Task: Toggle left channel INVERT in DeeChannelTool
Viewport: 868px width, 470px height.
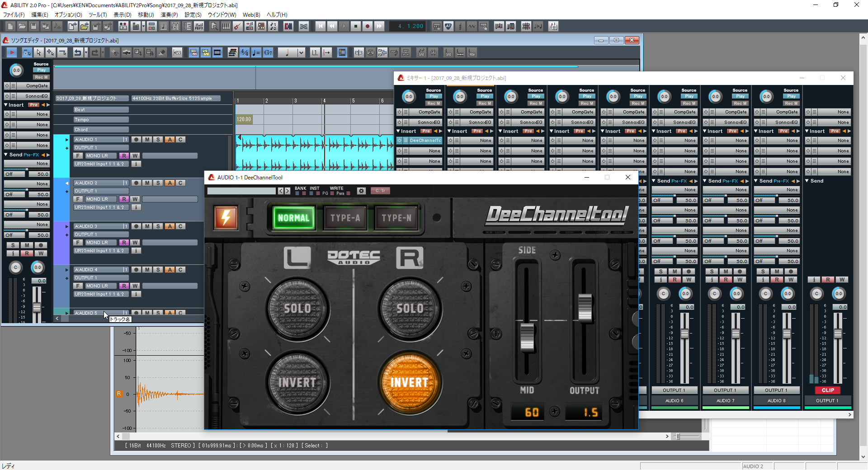Action: 297,382
